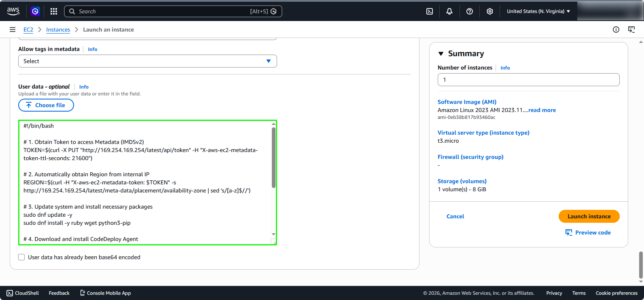
Task: Click the User data scrollbar thumb
Action: pos(273,158)
